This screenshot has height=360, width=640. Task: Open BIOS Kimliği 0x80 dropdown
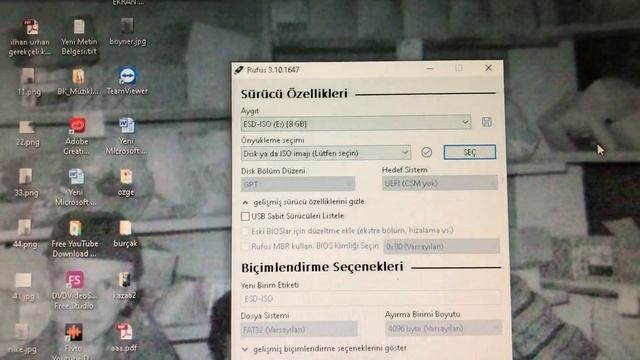point(442,247)
